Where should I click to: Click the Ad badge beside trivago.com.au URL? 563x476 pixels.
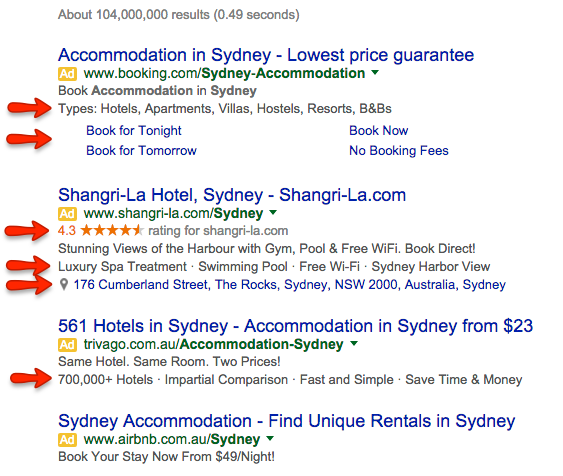pyautogui.click(x=67, y=345)
